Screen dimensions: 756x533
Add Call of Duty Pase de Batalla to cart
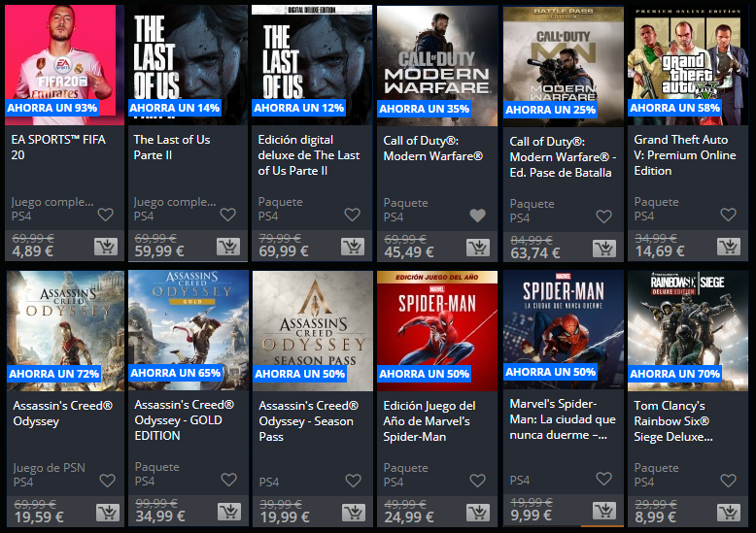(x=604, y=249)
